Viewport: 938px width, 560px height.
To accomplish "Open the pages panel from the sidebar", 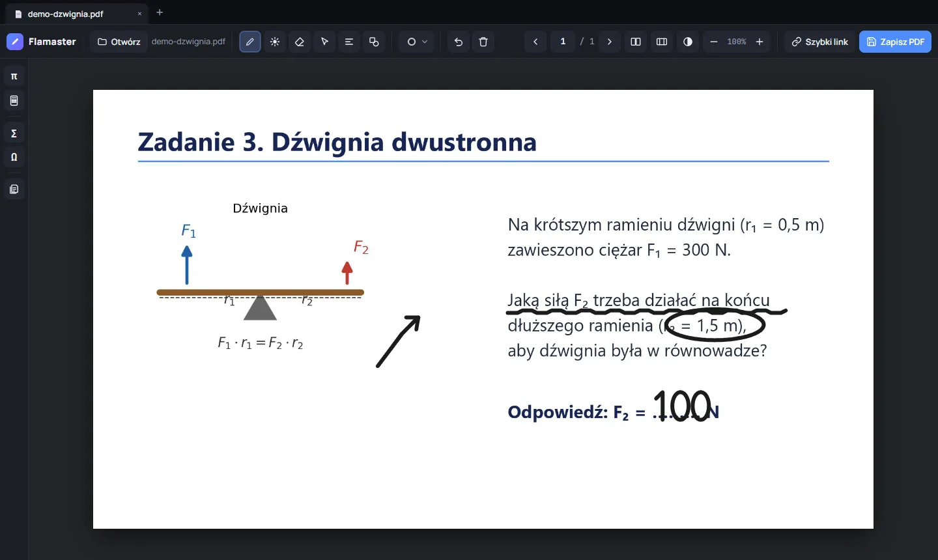I will (14, 189).
